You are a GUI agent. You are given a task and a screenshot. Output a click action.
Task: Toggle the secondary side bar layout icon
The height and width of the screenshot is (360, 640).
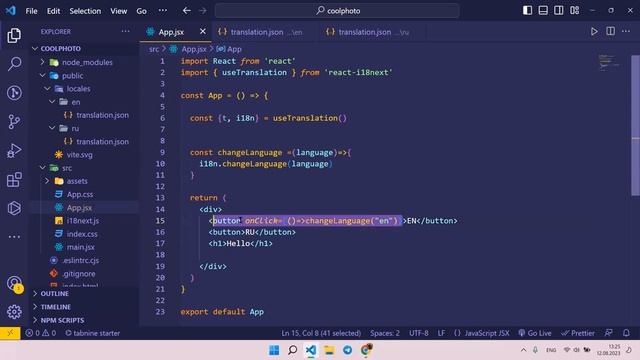(x=559, y=10)
